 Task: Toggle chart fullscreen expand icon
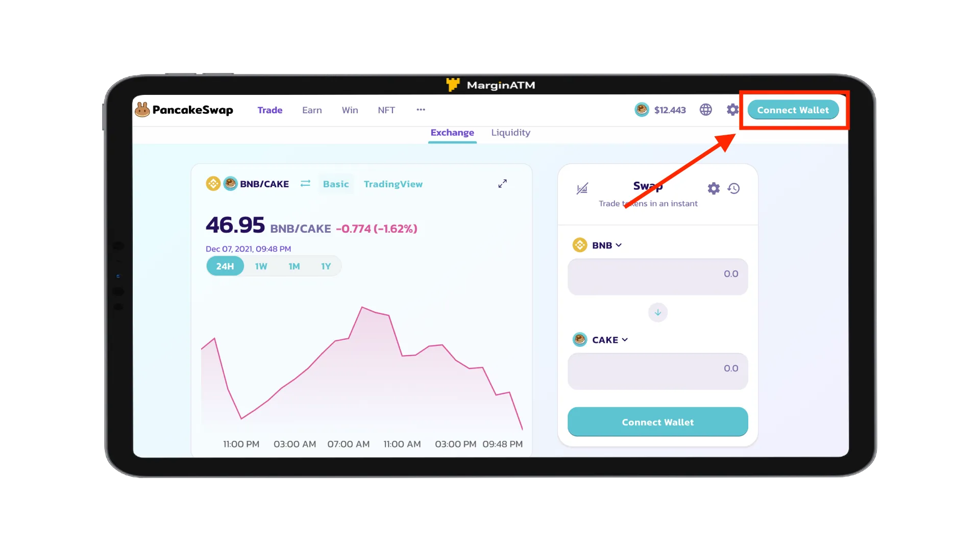(503, 184)
